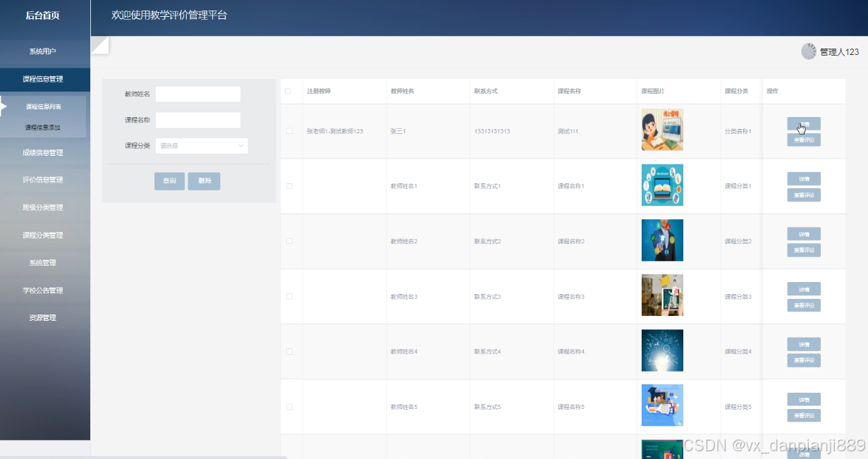
Task: Click the 课程图片 column header
Action: (x=653, y=92)
